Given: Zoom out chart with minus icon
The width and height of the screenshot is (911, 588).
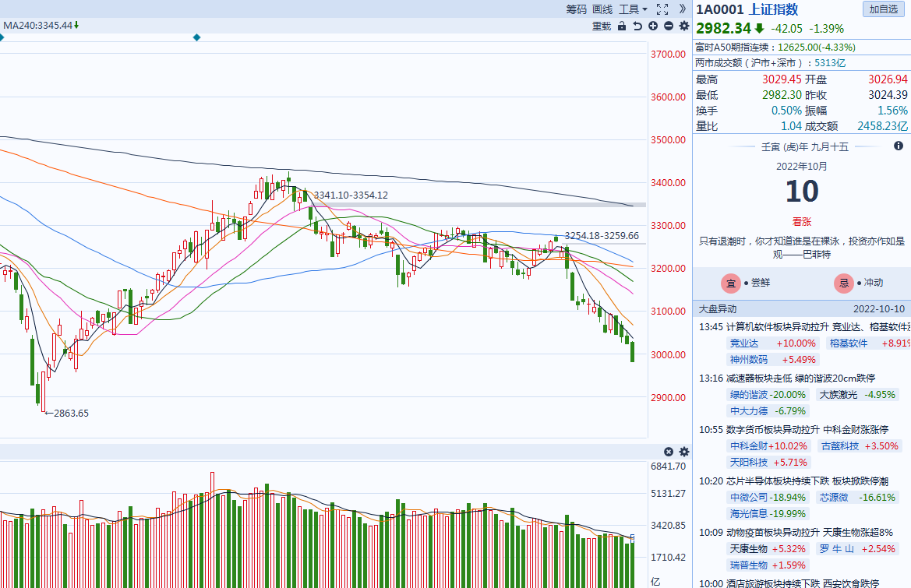Looking at the screenshot, I should (669, 26).
